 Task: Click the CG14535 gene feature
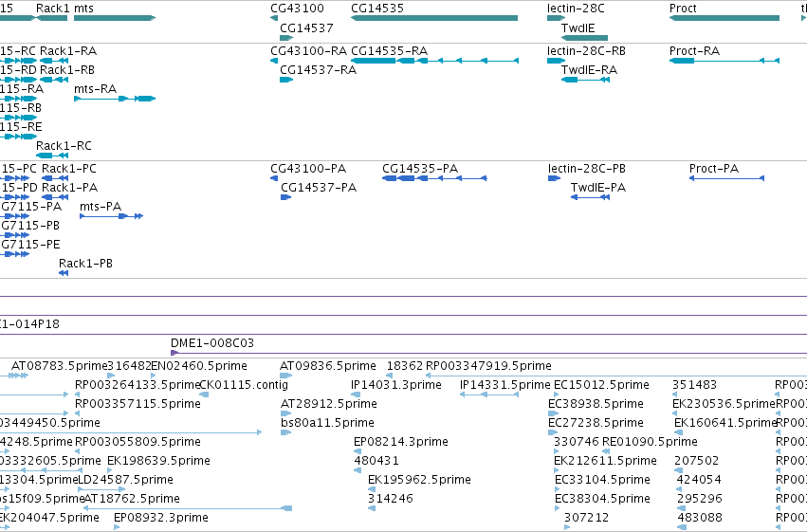pyautogui.click(x=434, y=18)
